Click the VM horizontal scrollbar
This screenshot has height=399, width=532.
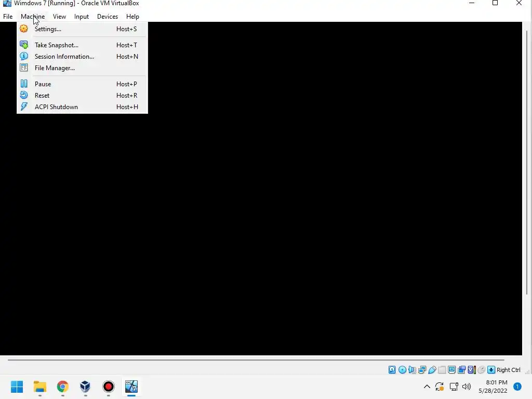pos(256,360)
